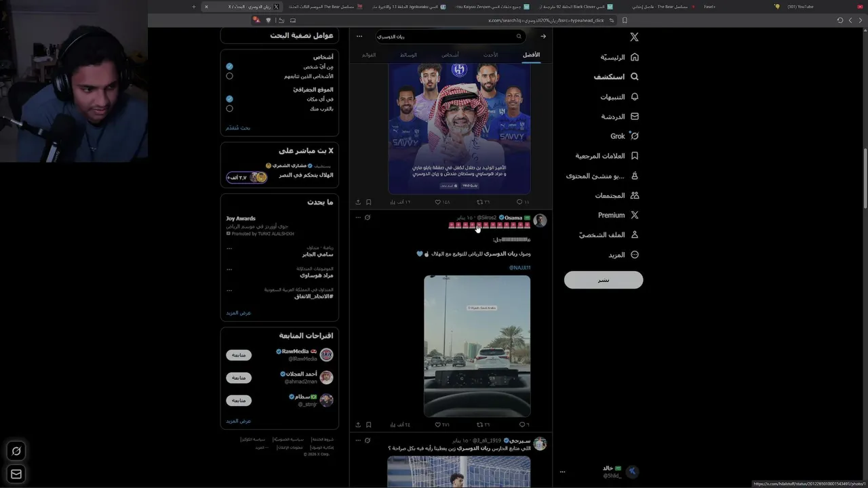868x488 pixels.
Task: Bookmark Osama's Riyadh post
Action: point(368,425)
